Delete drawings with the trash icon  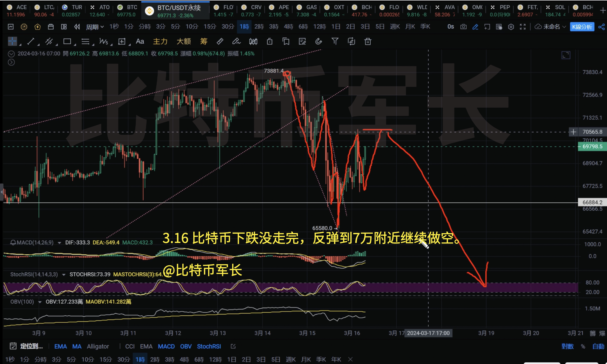pyautogui.click(x=368, y=42)
